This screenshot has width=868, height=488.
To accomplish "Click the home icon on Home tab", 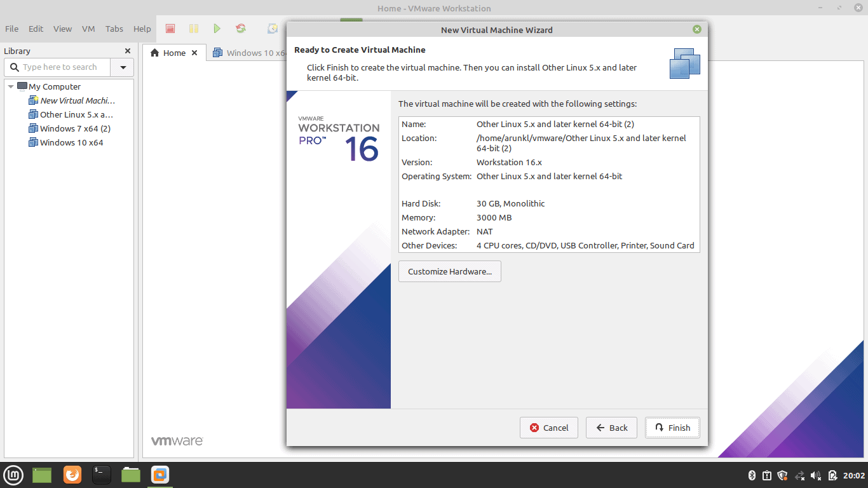I will [x=154, y=53].
